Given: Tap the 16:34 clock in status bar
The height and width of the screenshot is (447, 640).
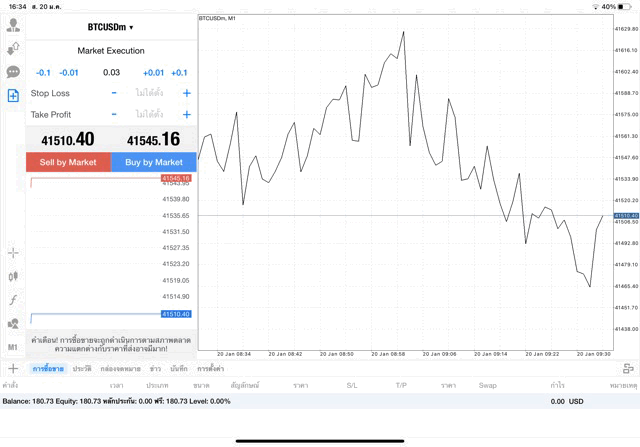Looking at the screenshot, I should click(18, 7).
